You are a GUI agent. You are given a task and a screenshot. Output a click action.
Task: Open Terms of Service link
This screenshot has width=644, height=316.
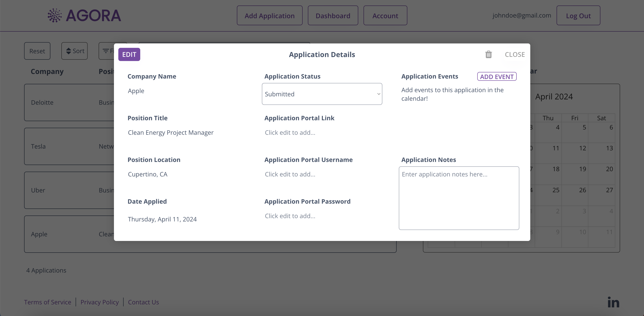coord(48,302)
